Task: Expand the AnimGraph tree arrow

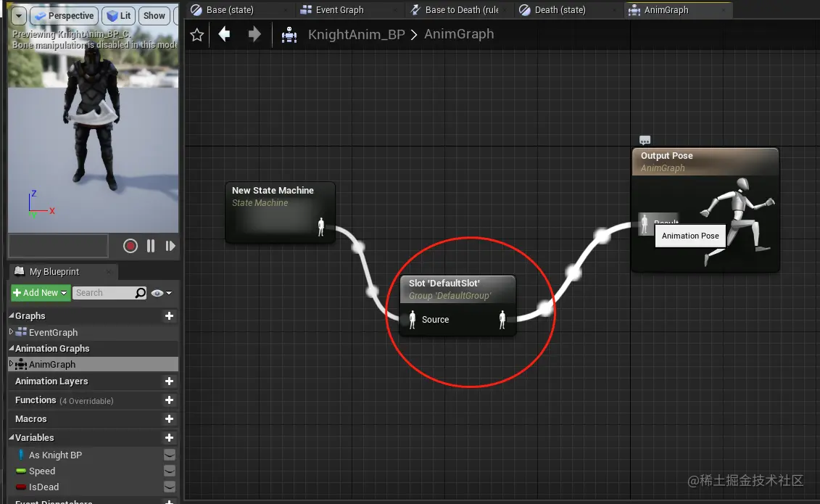Action: (x=11, y=363)
